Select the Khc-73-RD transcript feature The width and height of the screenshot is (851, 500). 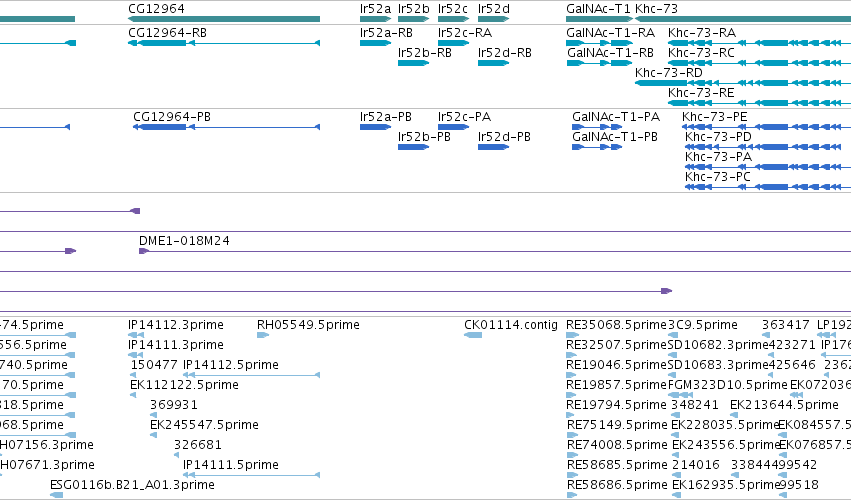(743, 83)
